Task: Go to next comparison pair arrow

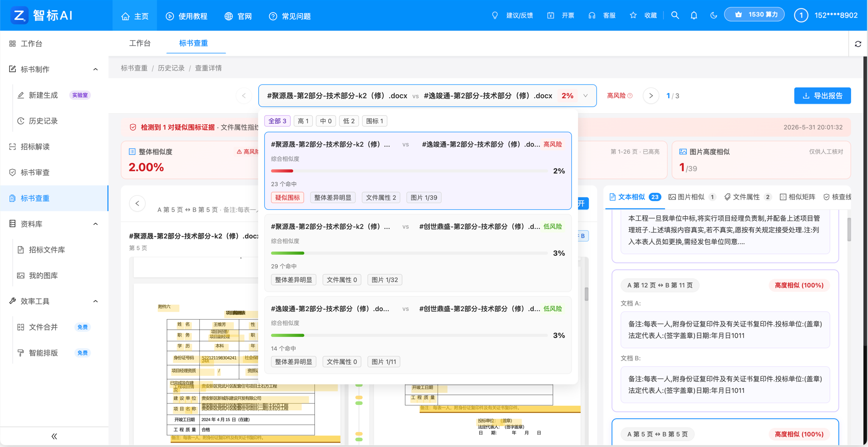Action: (651, 96)
